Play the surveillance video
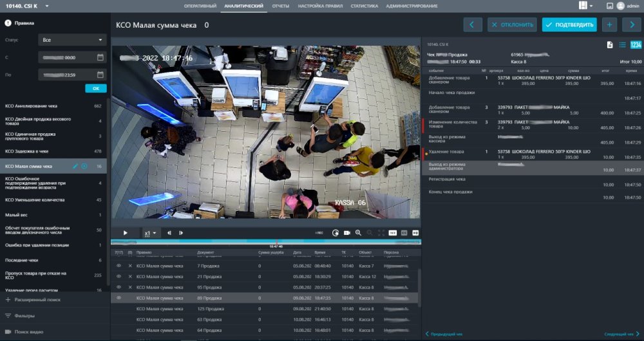Screen dimensions: 644x341 pos(125,233)
